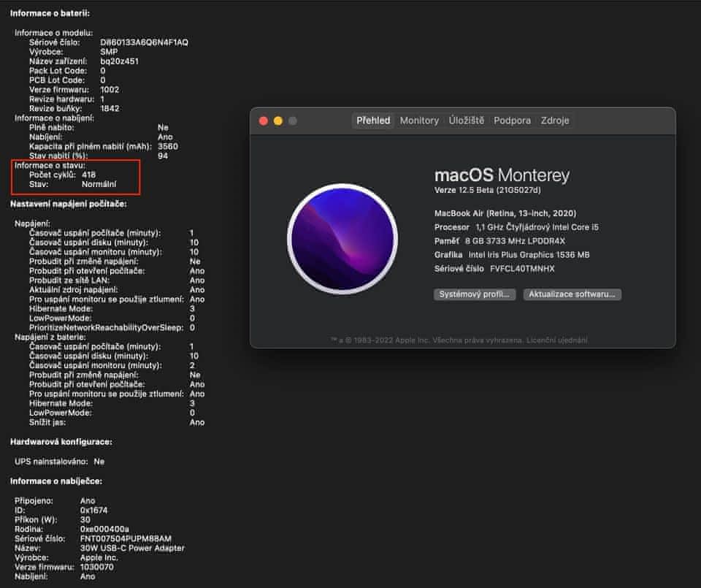Open the Licenční ujednání link
The image size is (701, 588).
click(x=556, y=340)
